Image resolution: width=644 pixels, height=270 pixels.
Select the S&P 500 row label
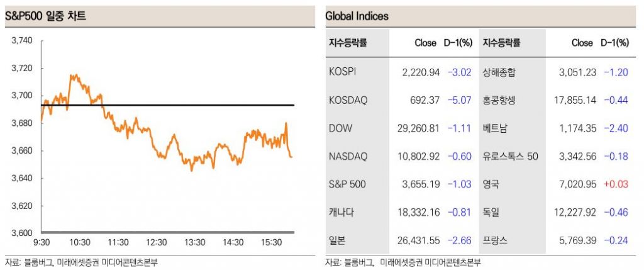(347, 184)
